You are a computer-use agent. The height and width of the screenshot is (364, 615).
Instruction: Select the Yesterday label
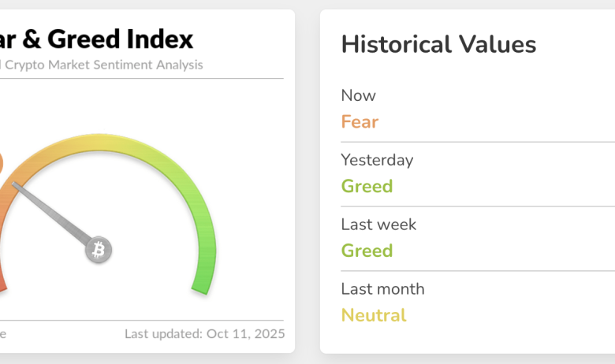[x=377, y=160]
